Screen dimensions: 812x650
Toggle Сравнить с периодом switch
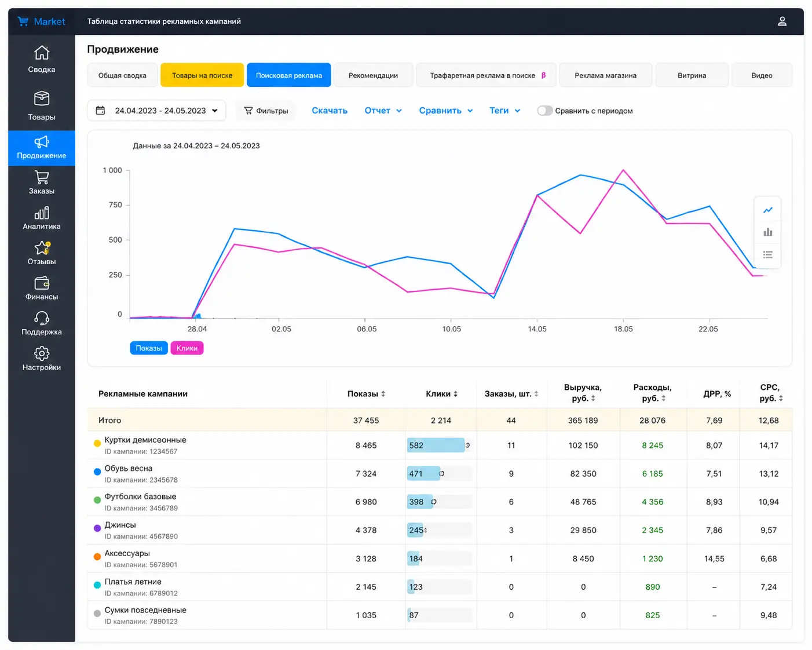tap(544, 111)
